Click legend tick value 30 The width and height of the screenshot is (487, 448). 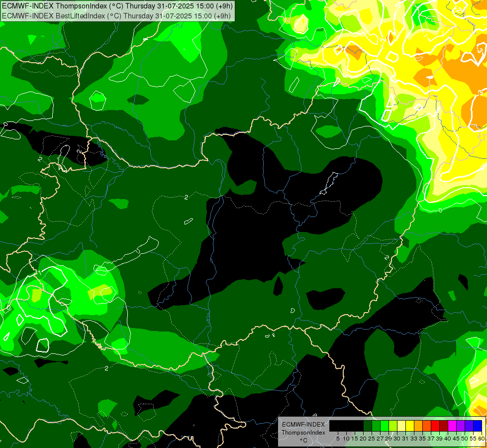(397, 439)
